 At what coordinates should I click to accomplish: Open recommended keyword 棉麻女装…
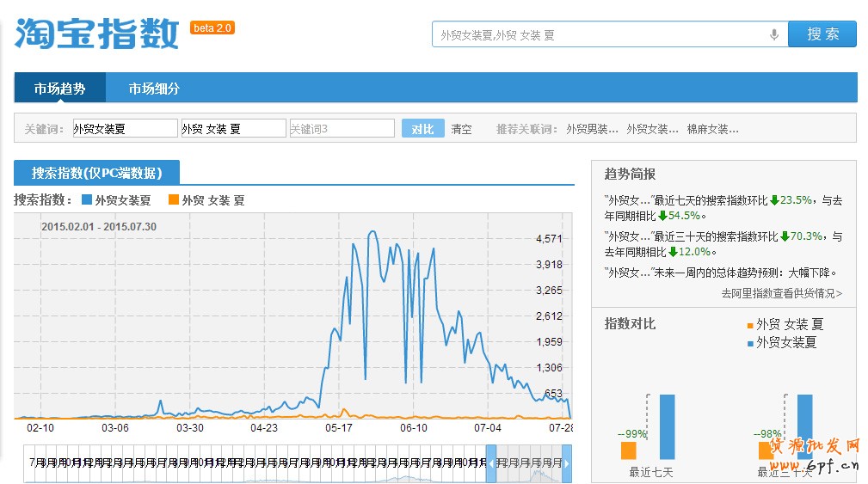[712, 129]
